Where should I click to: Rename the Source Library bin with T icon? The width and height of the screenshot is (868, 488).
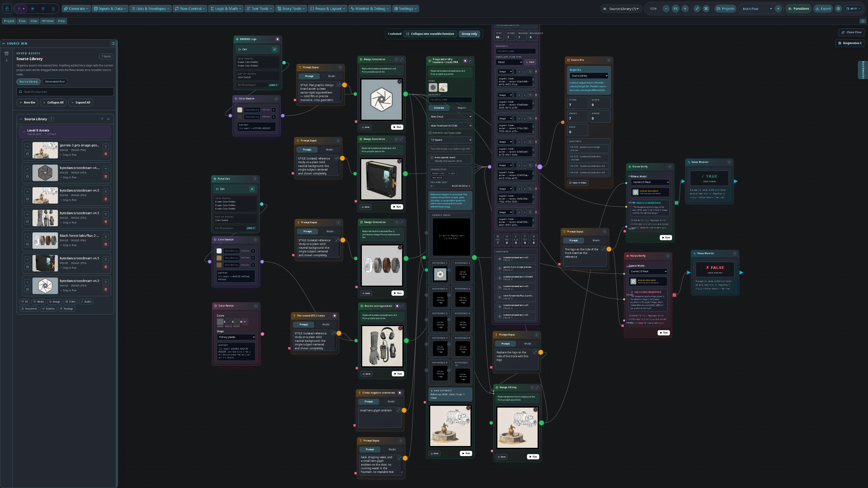[102, 119]
